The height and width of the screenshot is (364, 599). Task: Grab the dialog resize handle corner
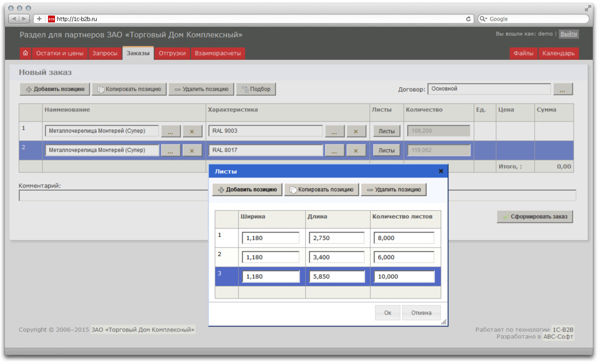tap(444, 322)
